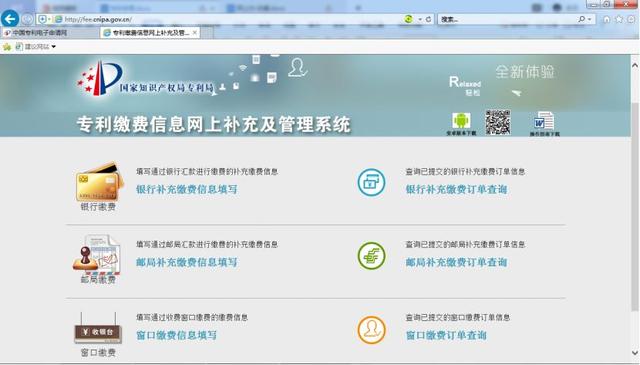
Task: Click the vertical scrollbar thumb
Action: [635, 207]
